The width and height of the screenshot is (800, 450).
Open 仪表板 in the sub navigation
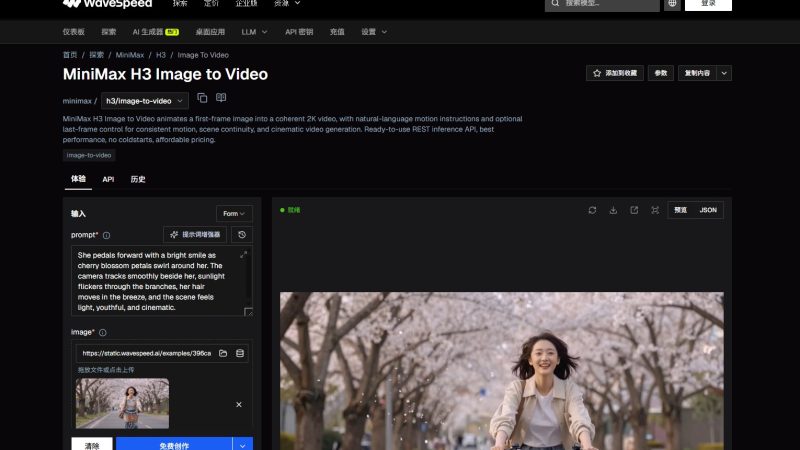73,32
